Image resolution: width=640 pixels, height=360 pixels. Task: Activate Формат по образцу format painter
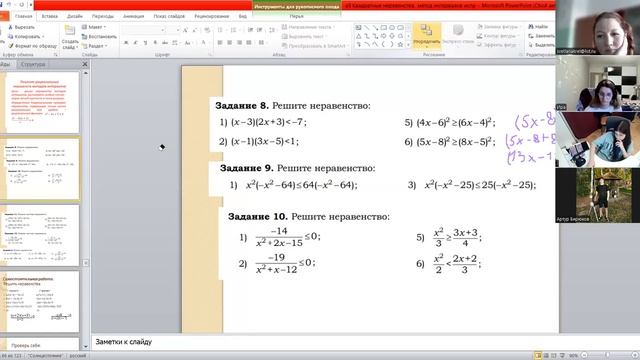coord(33,46)
